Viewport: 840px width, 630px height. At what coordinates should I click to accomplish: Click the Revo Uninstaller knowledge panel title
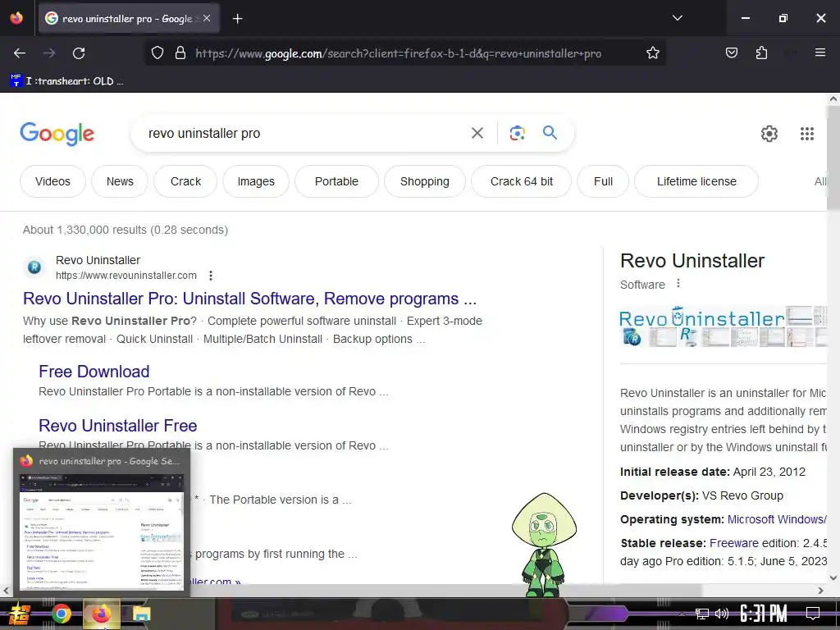(x=692, y=261)
